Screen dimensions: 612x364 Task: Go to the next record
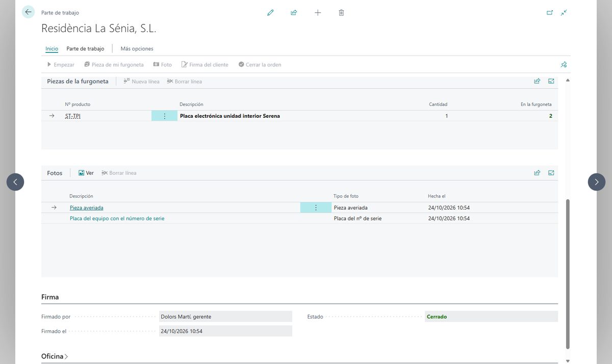tap(597, 182)
